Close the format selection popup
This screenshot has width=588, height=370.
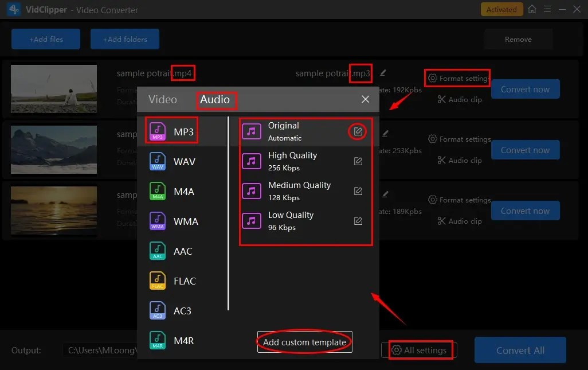click(x=365, y=99)
